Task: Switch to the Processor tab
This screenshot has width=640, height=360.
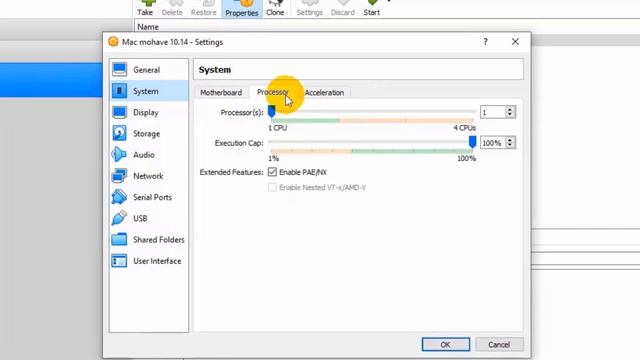Action: (273, 92)
